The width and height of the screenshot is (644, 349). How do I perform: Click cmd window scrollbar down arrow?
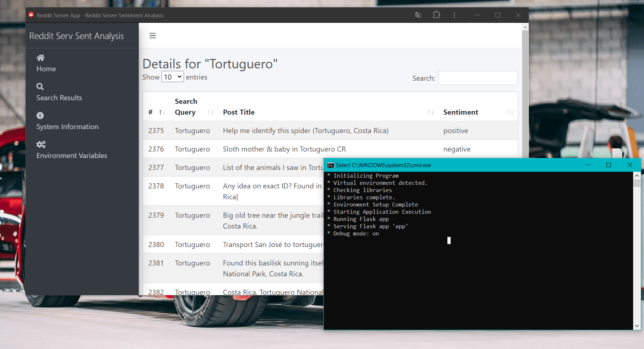(637, 326)
